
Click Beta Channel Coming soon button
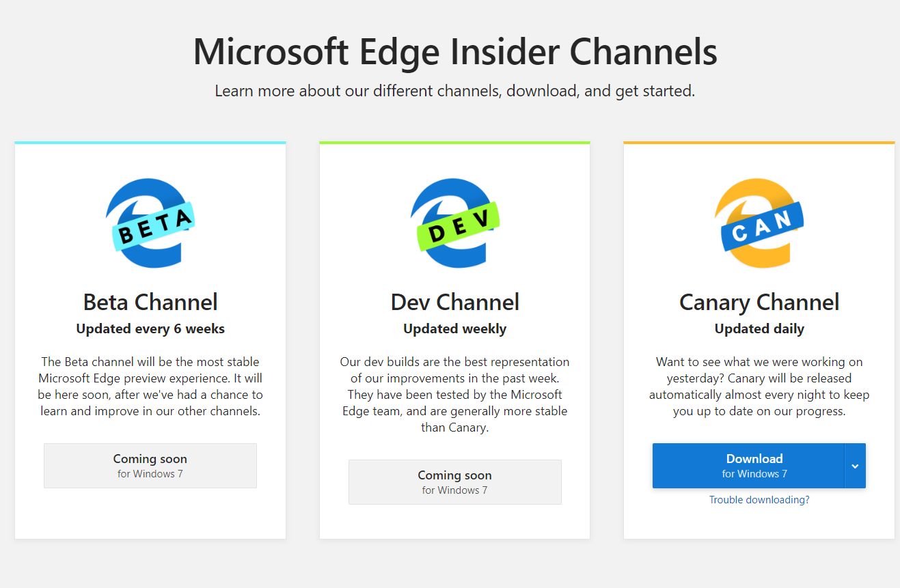point(150,466)
